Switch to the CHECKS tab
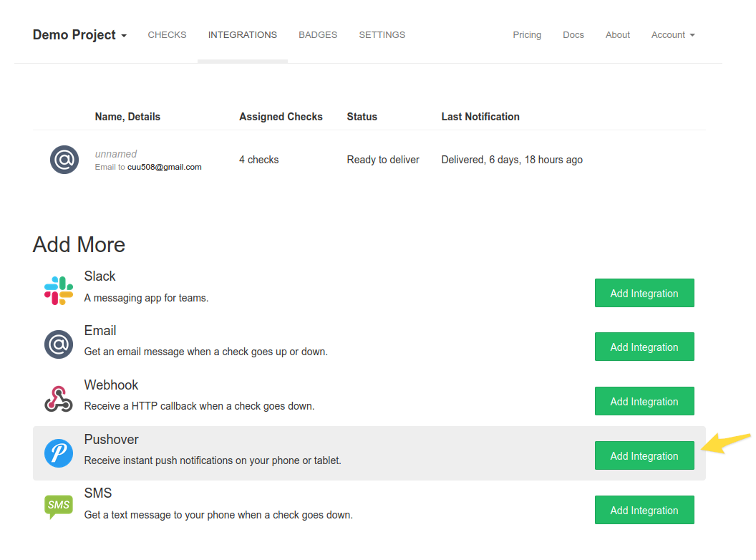The height and width of the screenshot is (560, 756). [167, 34]
